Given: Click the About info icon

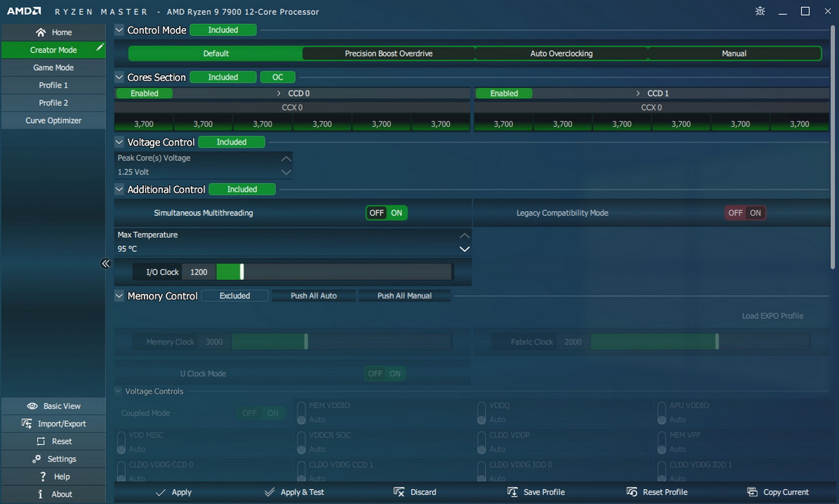Looking at the screenshot, I should pyautogui.click(x=41, y=494).
